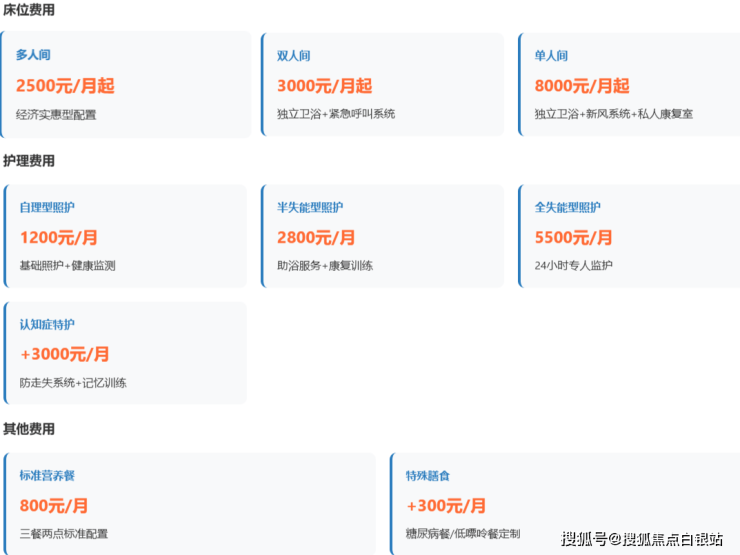This screenshot has height=555, width=740.
Task: Select the 标准营养餐 card title
Action: pos(47,476)
